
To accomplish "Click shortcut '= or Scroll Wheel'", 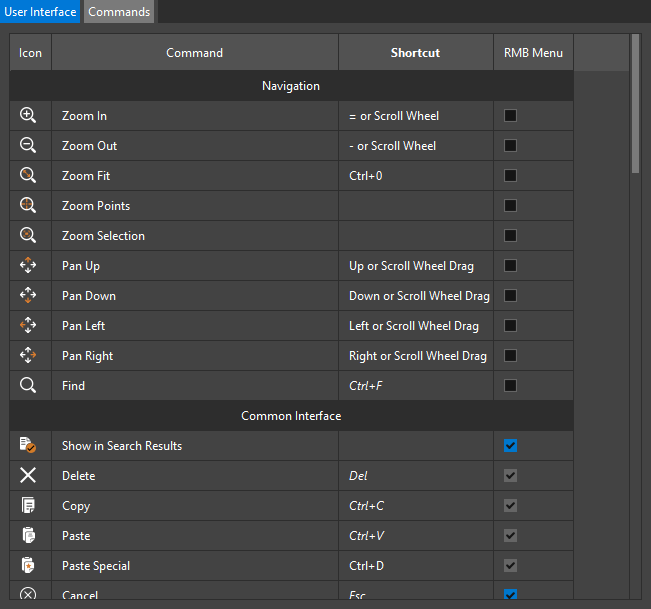I will [394, 116].
